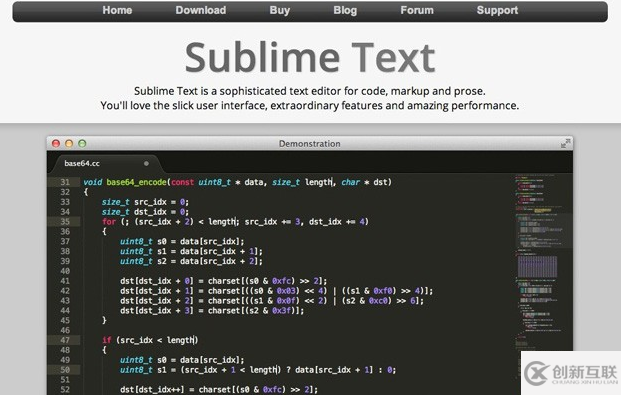Image resolution: width=621 pixels, height=395 pixels.
Task: Click line number 41 in the gutter
Action: [65, 281]
